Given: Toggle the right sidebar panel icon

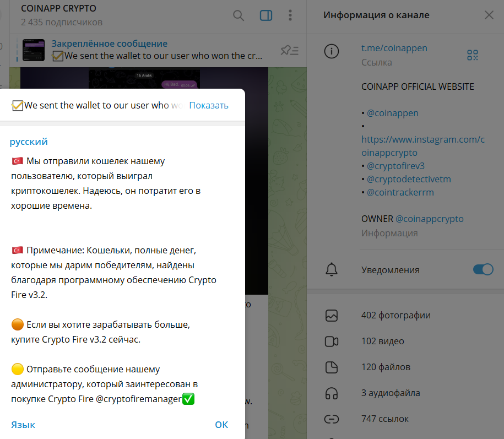Looking at the screenshot, I should [266, 15].
